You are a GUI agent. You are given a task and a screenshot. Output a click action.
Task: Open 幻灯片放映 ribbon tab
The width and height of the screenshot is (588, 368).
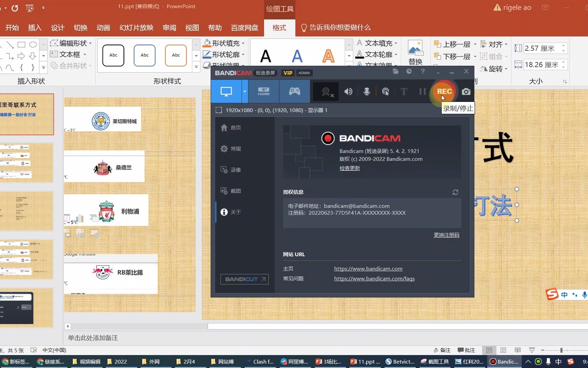coord(136,28)
